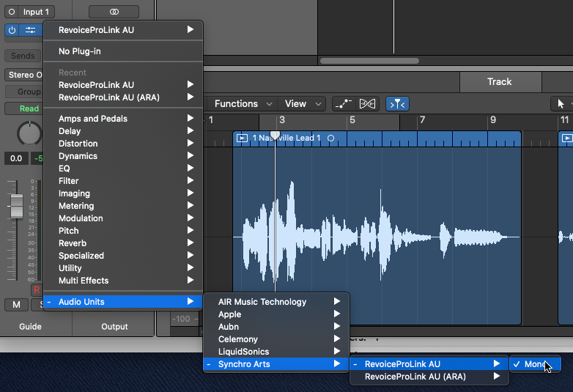Viewport: 573px width, 392px height.
Task: Select the pointer tool in toolbar
Action: pos(561,104)
